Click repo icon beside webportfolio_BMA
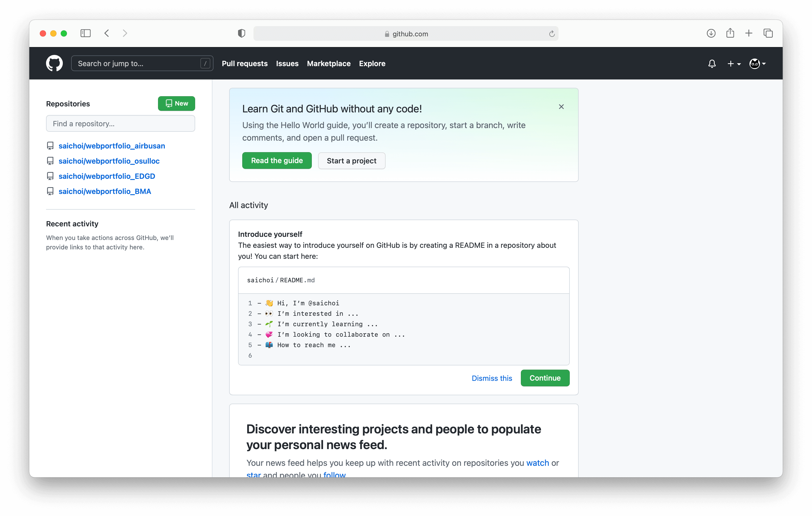The image size is (812, 516). coord(50,191)
